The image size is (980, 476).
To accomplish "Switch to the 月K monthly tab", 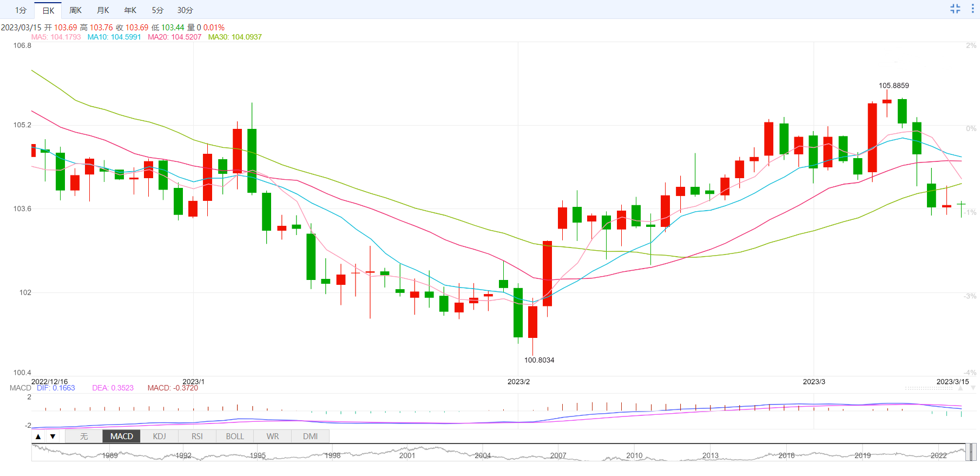I will [x=103, y=10].
